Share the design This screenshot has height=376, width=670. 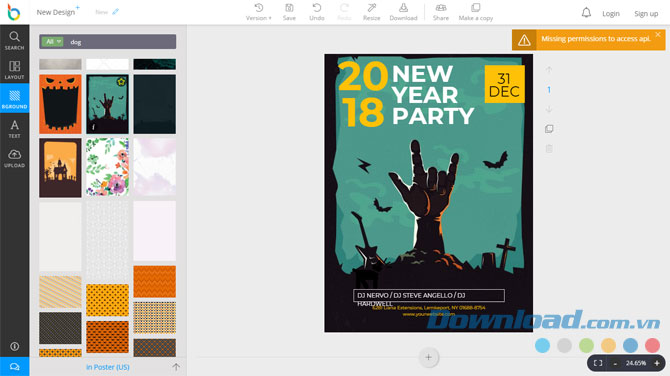tap(441, 12)
